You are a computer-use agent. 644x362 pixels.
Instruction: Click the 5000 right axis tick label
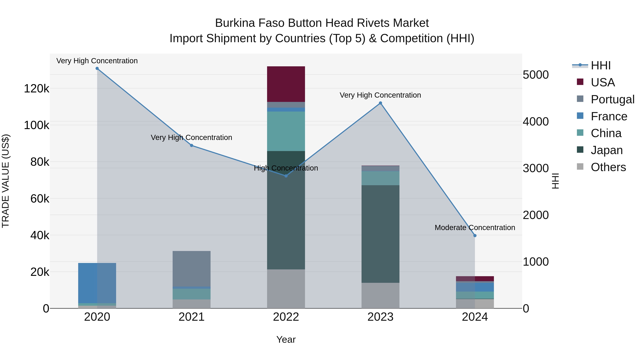click(536, 75)
